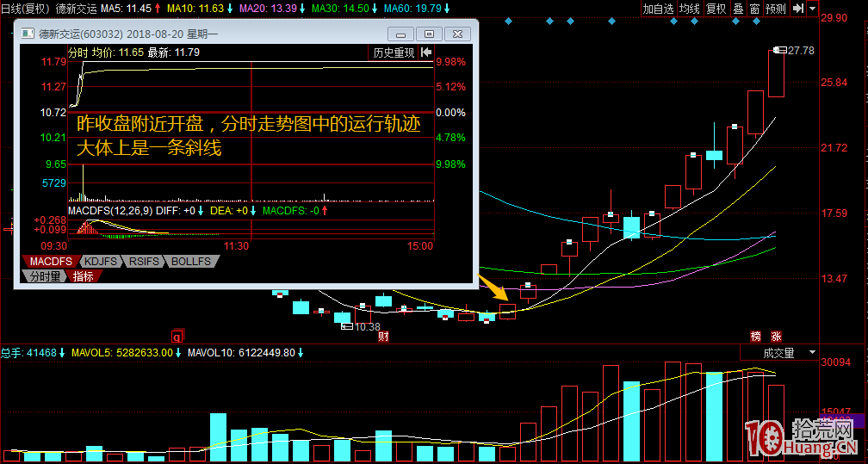Screen dimensions: 868x464
Task: Click the 叠 overlay button
Action: click(739, 9)
